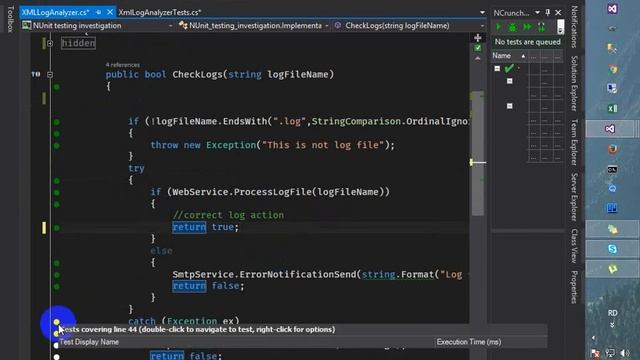Click green coverage marker beside return true

(57, 228)
